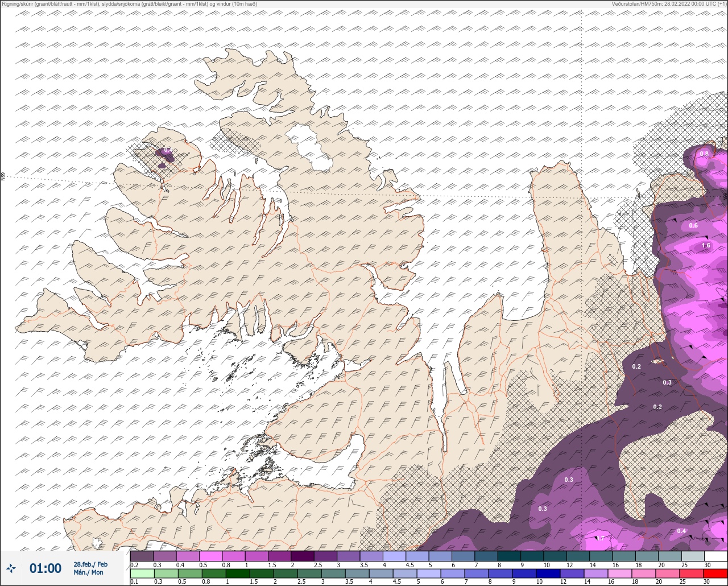Click the map title starting 'Rigning/skúrir'
Viewport: 728px width, 586px height.
click(x=129, y=4)
